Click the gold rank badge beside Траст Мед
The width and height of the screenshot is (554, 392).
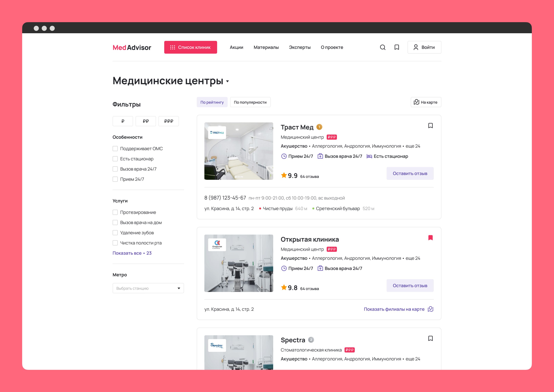pos(319,127)
